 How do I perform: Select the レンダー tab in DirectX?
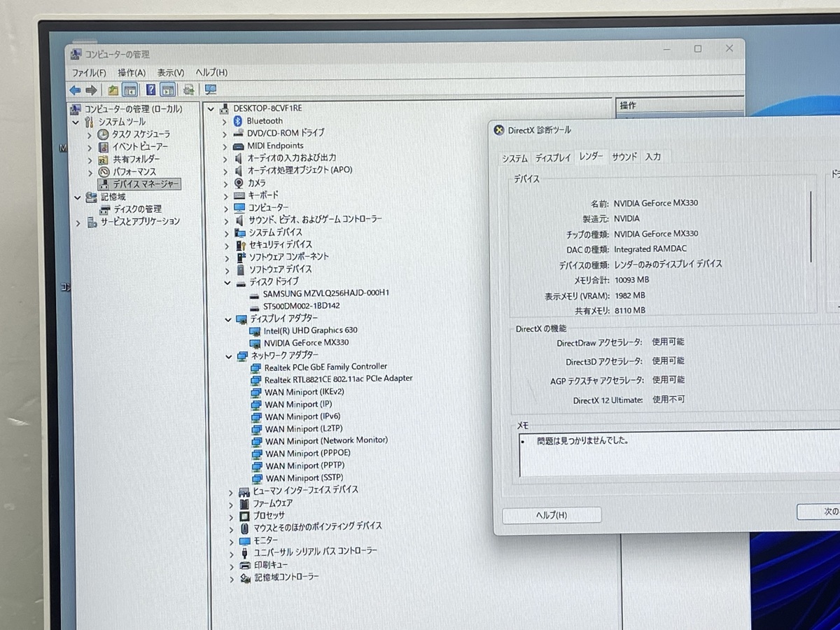pyautogui.click(x=591, y=157)
